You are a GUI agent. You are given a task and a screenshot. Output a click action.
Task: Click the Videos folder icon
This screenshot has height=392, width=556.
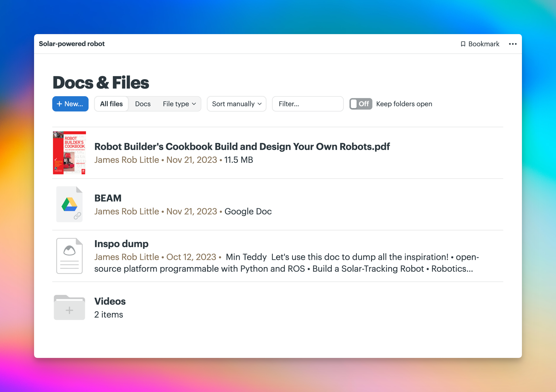[x=69, y=308]
